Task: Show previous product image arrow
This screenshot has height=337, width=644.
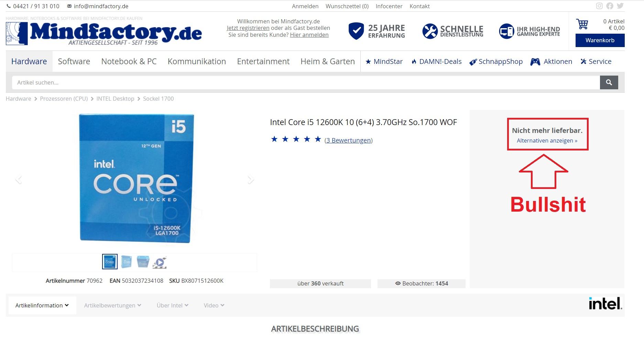Action: [19, 179]
